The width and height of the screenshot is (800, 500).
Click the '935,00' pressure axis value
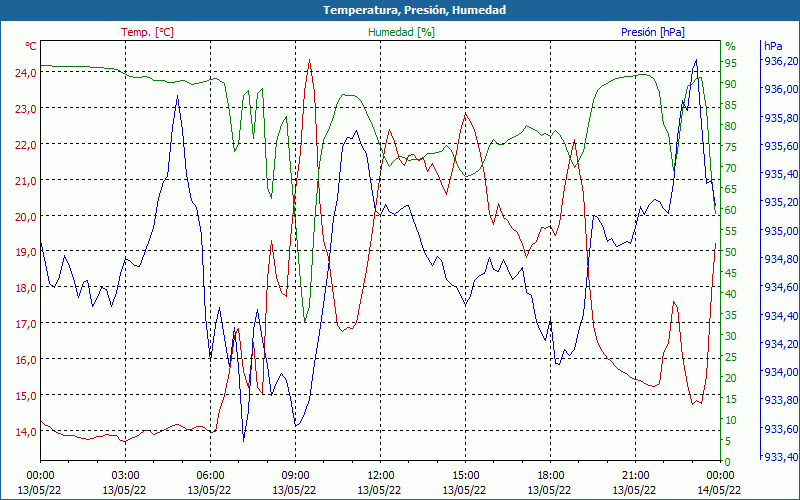[x=779, y=231]
